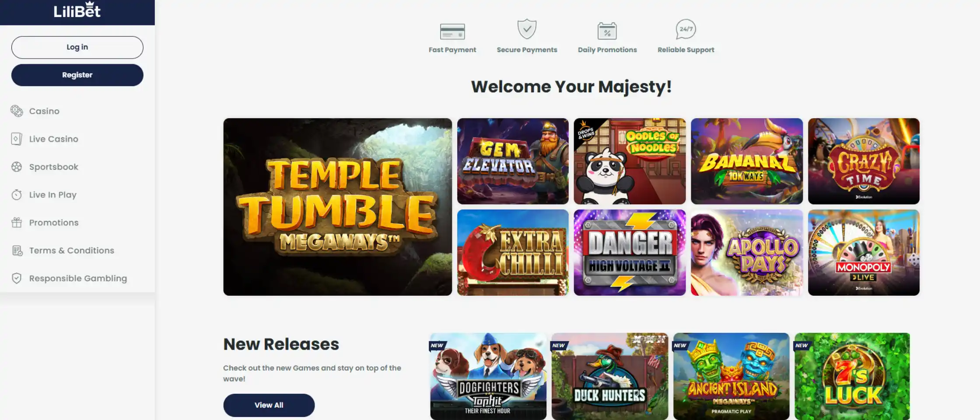Click the Promotions gift box icon
This screenshot has height=420, width=980.
(17, 223)
